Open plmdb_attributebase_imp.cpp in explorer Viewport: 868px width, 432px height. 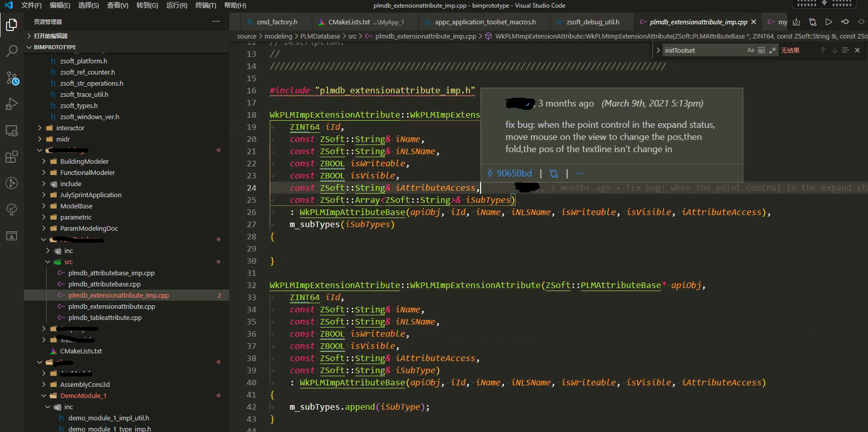pos(111,273)
